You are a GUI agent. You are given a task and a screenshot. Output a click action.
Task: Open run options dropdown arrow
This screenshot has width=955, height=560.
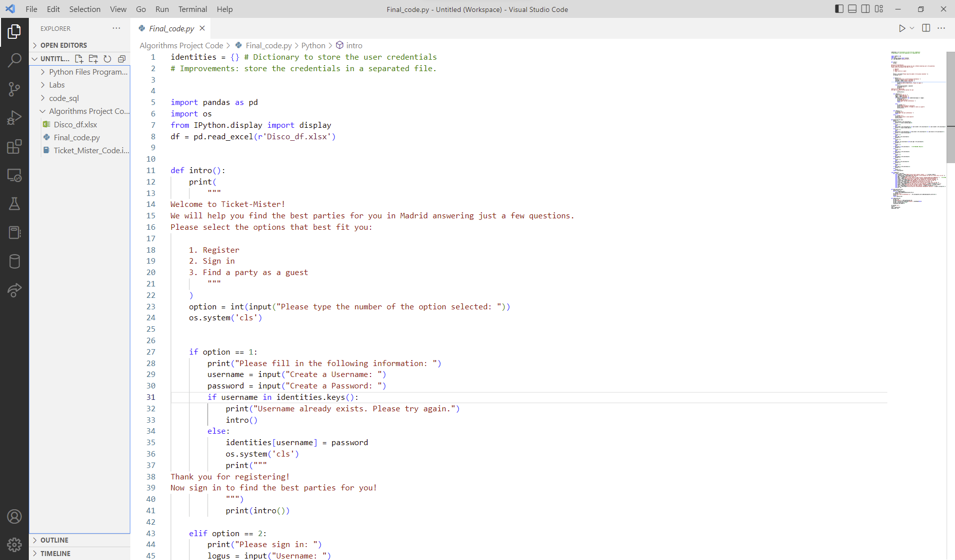[912, 28]
